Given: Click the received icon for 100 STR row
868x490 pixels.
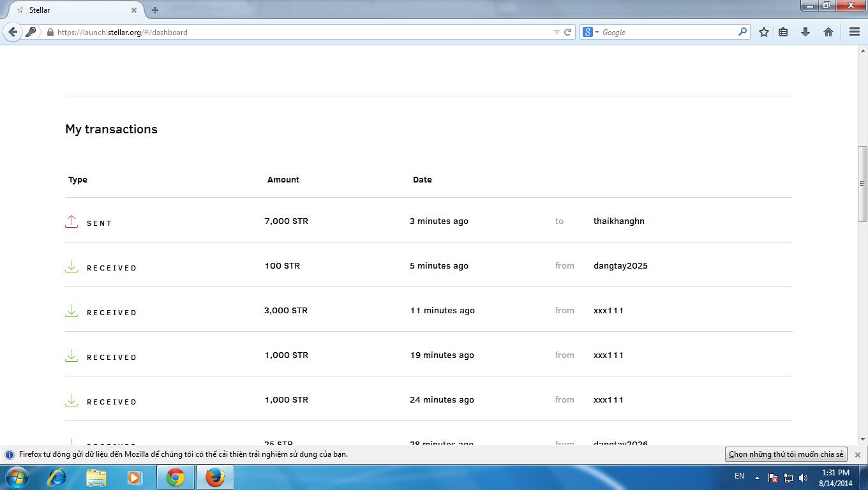Looking at the screenshot, I should [x=71, y=266].
